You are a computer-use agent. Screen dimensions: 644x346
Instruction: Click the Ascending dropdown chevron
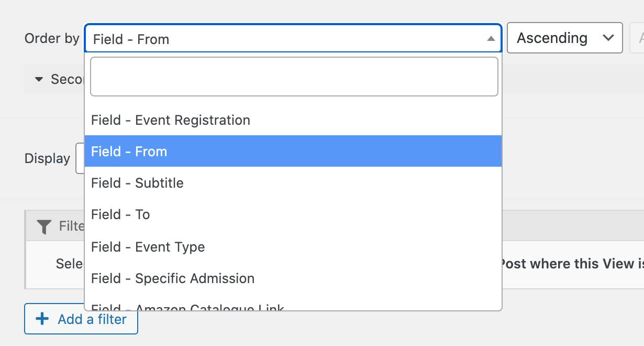608,38
